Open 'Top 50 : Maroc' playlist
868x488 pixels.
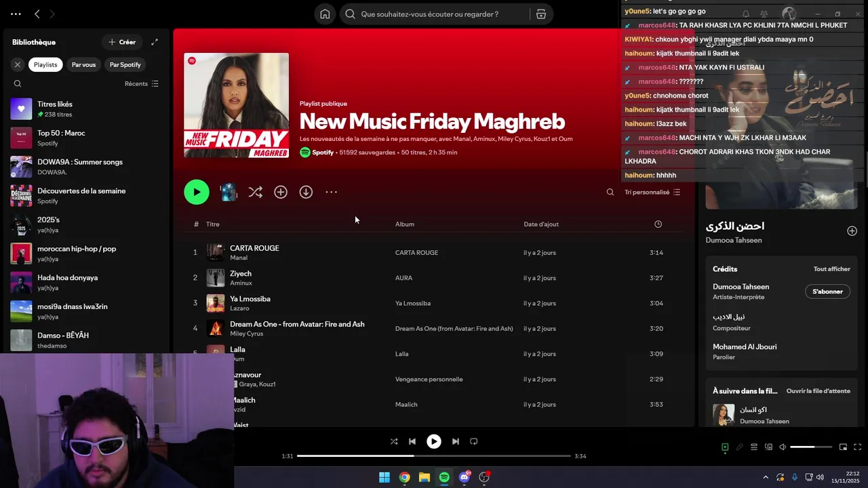85,138
